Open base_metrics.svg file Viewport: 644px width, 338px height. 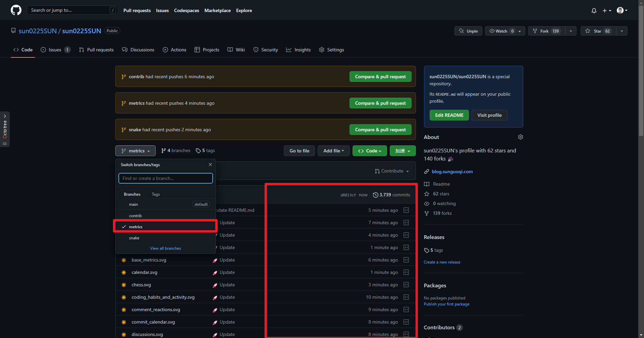click(149, 260)
